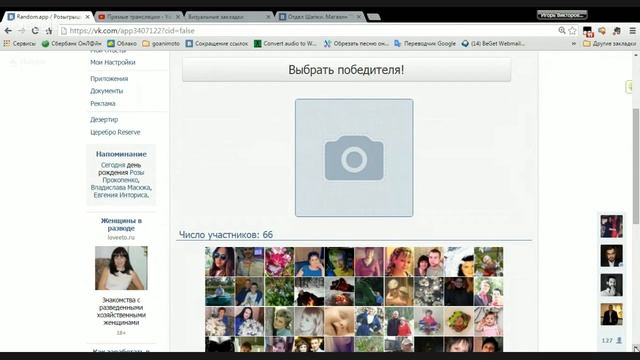Image resolution: width=640 pixels, height=360 pixels.
Task: Click the Число участников: 66 text
Action: 226,235
